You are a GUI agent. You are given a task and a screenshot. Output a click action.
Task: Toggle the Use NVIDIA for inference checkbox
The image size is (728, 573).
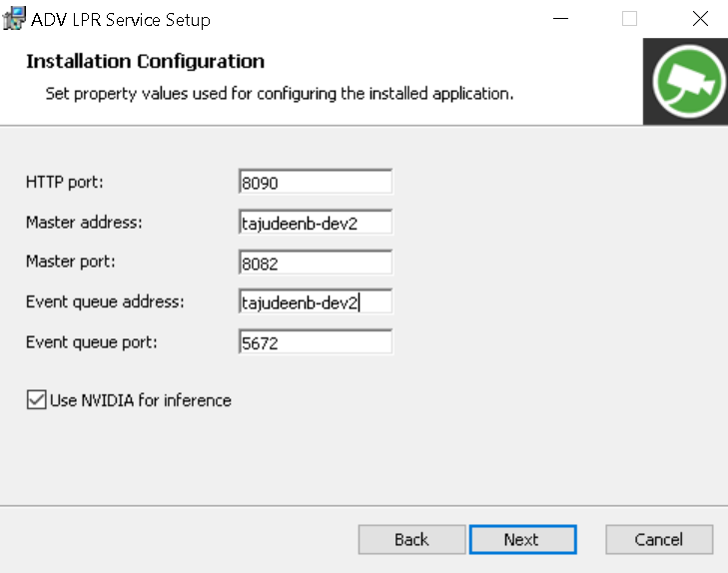36,400
